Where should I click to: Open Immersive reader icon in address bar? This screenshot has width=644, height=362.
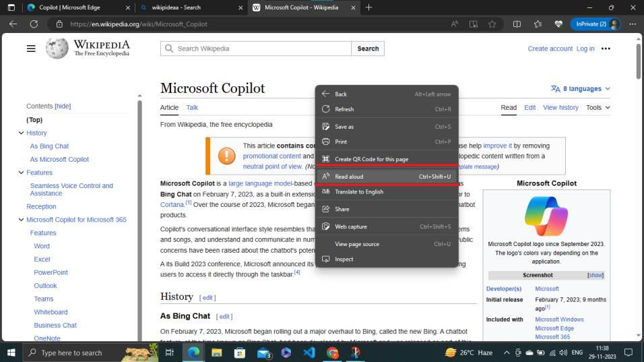coord(474,24)
